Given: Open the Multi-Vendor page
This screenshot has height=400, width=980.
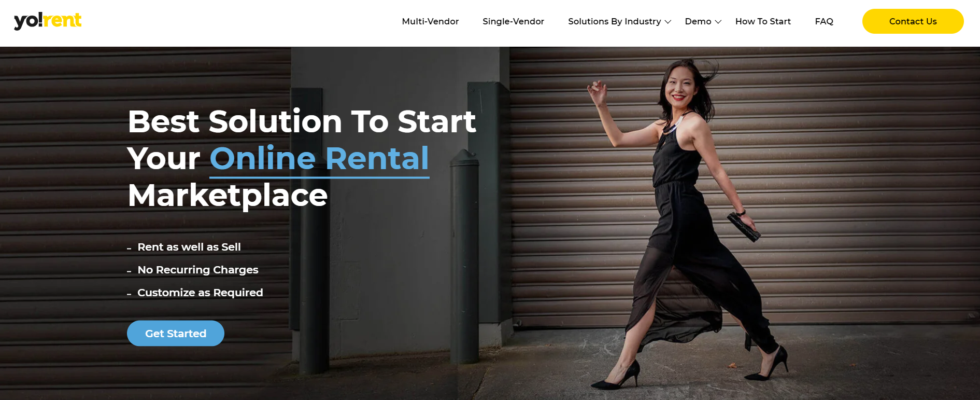Looking at the screenshot, I should pyautogui.click(x=430, y=21).
